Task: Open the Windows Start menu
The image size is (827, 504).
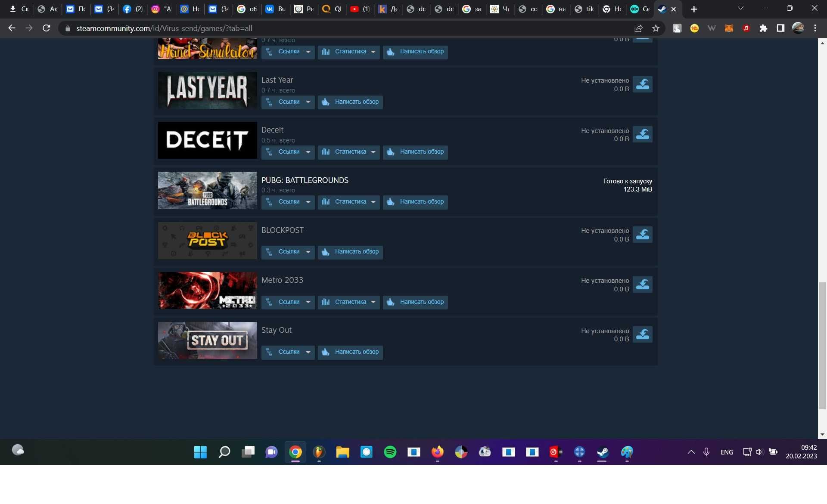Action: tap(200, 452)
